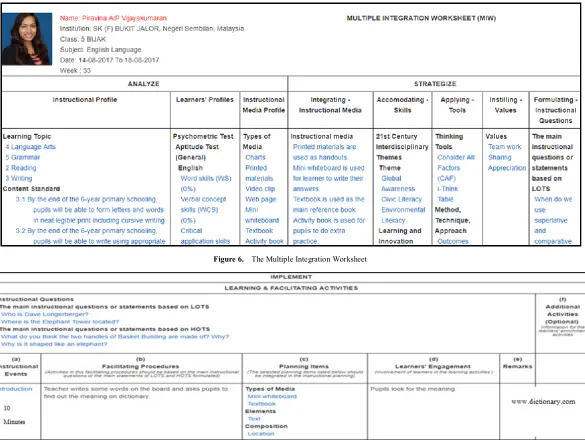Click 'Web page' media type

tap(260, 199)
